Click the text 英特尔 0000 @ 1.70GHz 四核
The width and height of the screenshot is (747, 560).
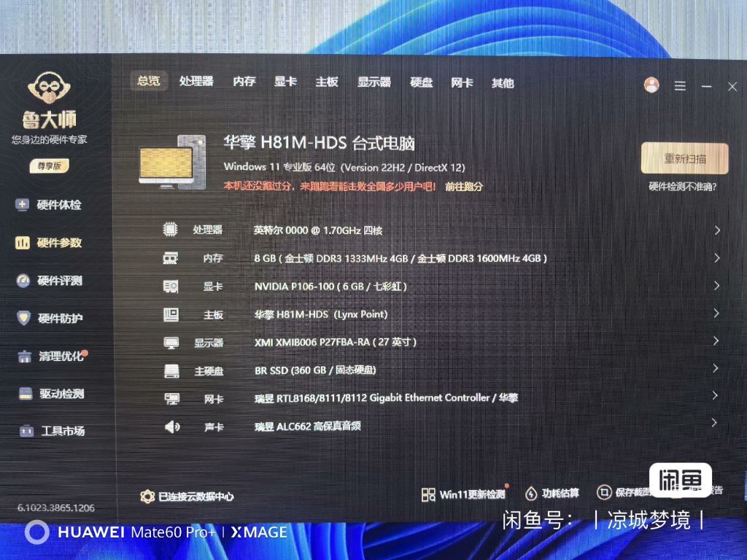[x=318, y=230]
